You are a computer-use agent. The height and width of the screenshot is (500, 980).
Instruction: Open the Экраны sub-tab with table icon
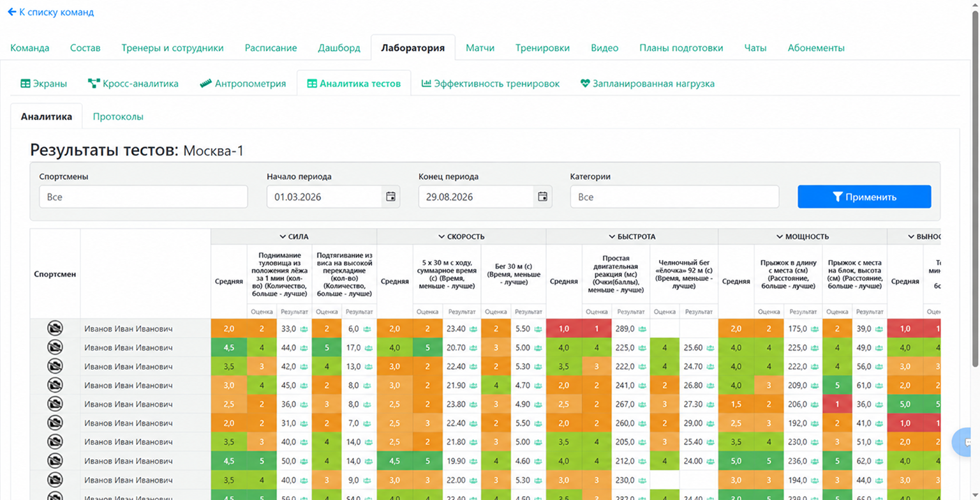click(x=43, y=84)
